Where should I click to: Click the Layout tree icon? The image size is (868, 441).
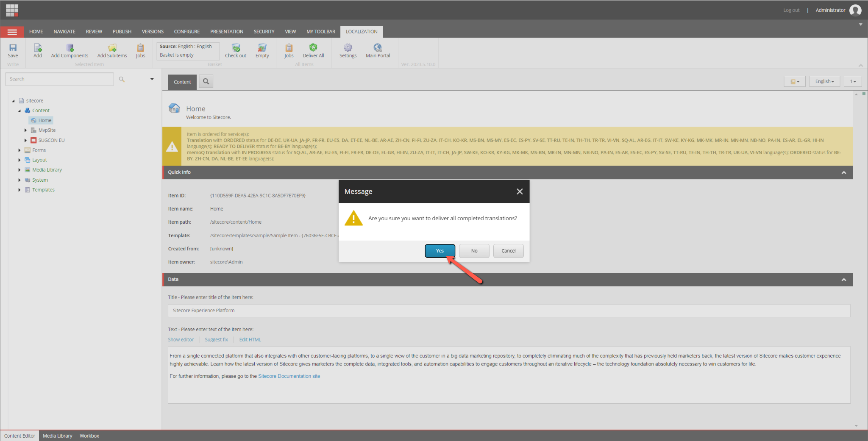[x=28, y=160]
